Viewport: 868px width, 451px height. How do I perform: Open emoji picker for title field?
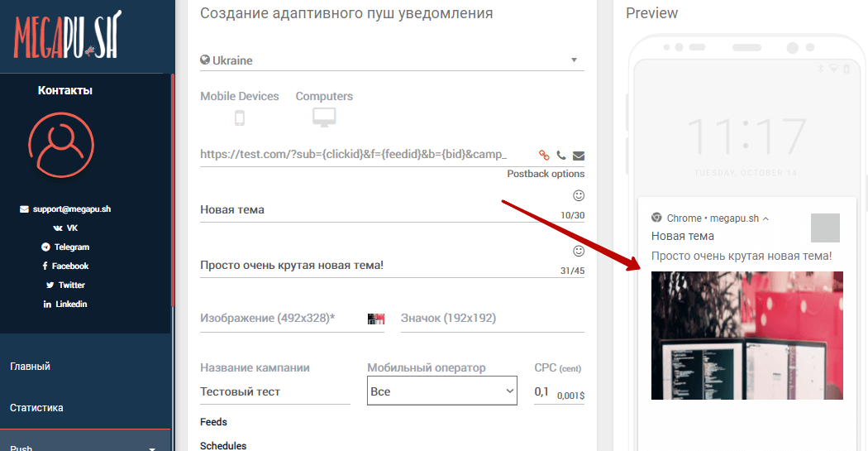(x=579, y=195)
